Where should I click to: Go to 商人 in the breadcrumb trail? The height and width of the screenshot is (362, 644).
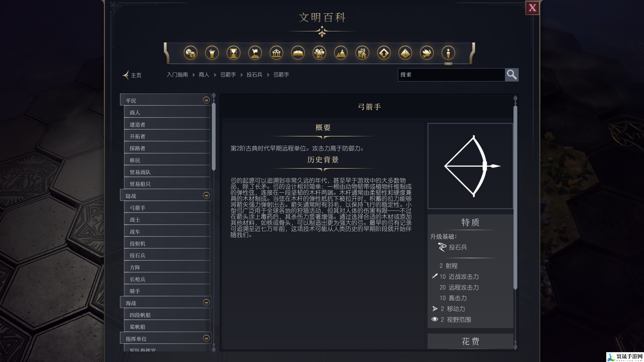204,75
